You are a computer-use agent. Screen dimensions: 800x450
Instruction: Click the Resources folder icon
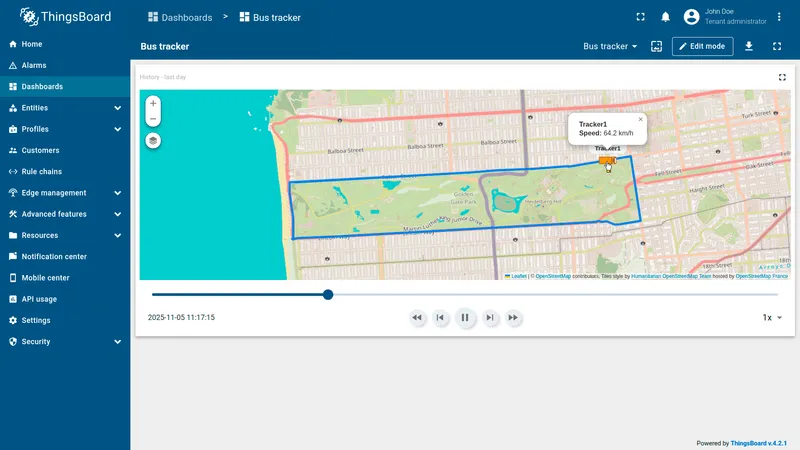click(x=13, y=235)
